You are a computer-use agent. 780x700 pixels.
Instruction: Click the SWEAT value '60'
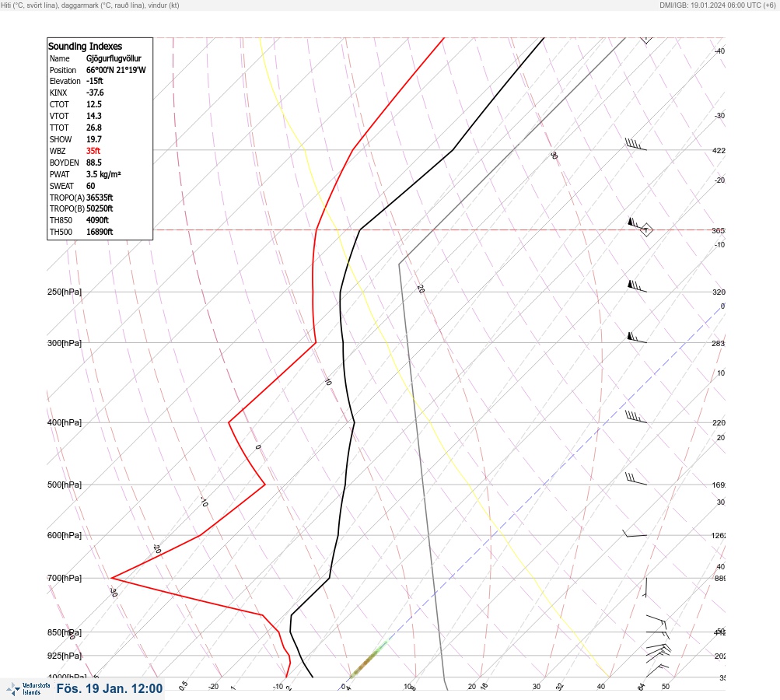tap(90, 186)
